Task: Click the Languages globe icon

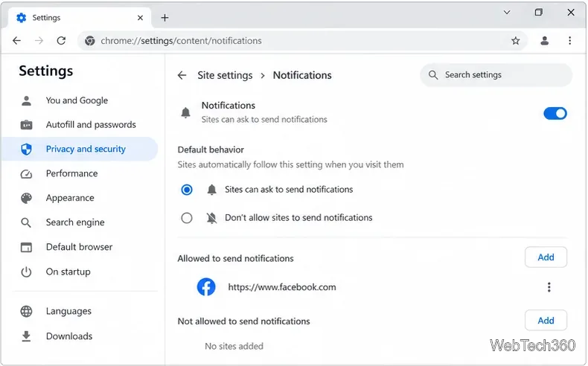Action: click(26, 311)
